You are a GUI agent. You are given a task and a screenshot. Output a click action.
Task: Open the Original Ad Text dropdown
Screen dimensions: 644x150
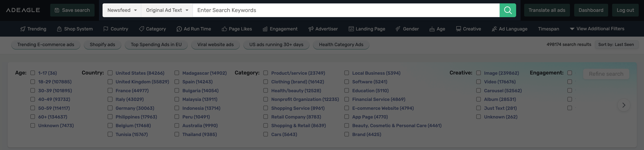[167, 10]
